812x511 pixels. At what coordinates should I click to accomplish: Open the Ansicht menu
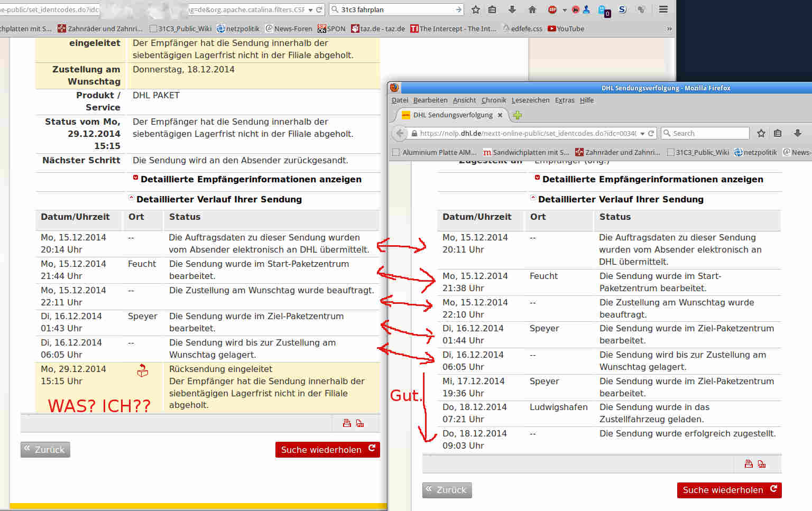pos(464,100)
